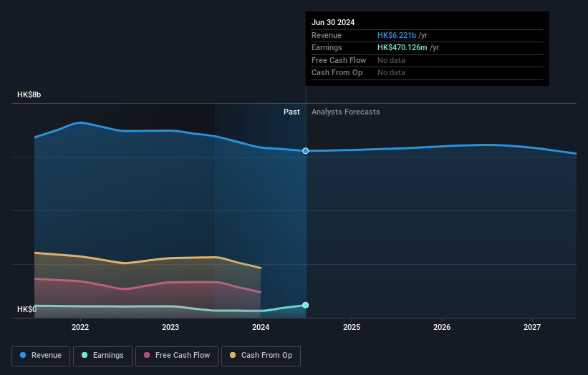Click the HK$470.126m earnings value
The width and height of the screenshot is (588, 375).
(x=402, y=47)
